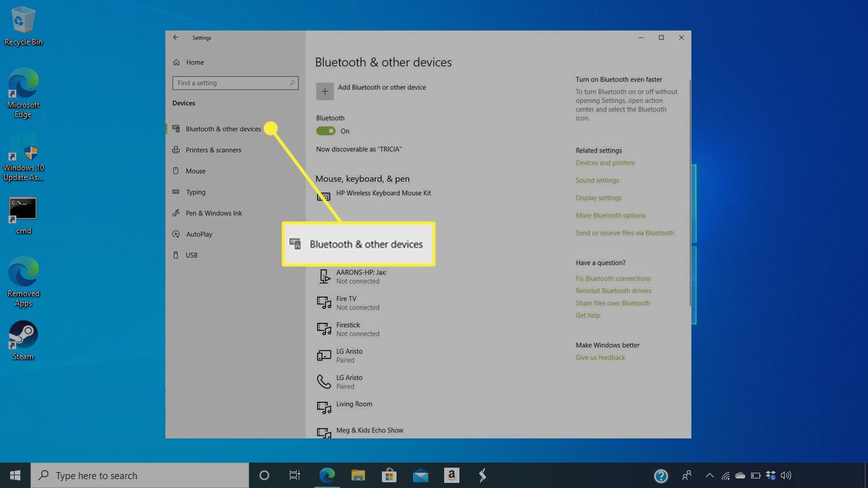Open Display settings link
This screenshot has height=488, width=868.
pos(599,198)
